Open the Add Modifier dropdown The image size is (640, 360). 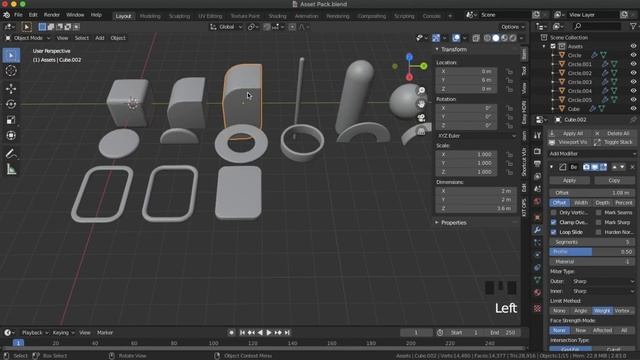pos(592,154)
